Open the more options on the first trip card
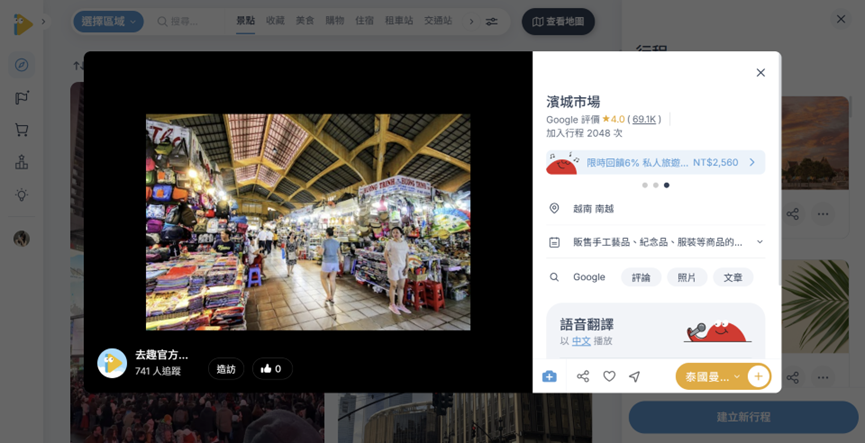 tap(823, 214)
